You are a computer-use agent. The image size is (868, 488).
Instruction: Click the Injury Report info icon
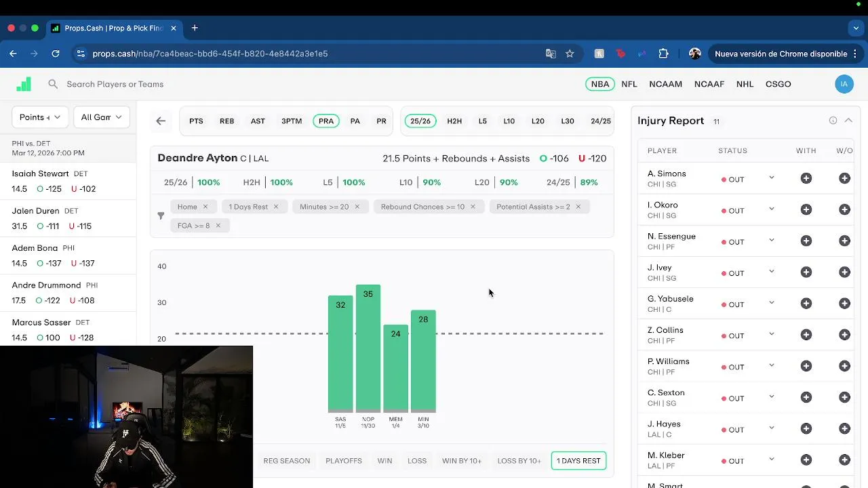[x=833, y=121]
